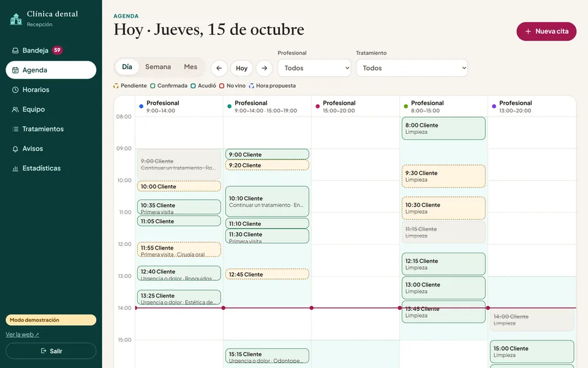Open the 13:25 Urgencia o dolor appointment
The width and height of the screenshot is (588, 368).
(179, 297)
